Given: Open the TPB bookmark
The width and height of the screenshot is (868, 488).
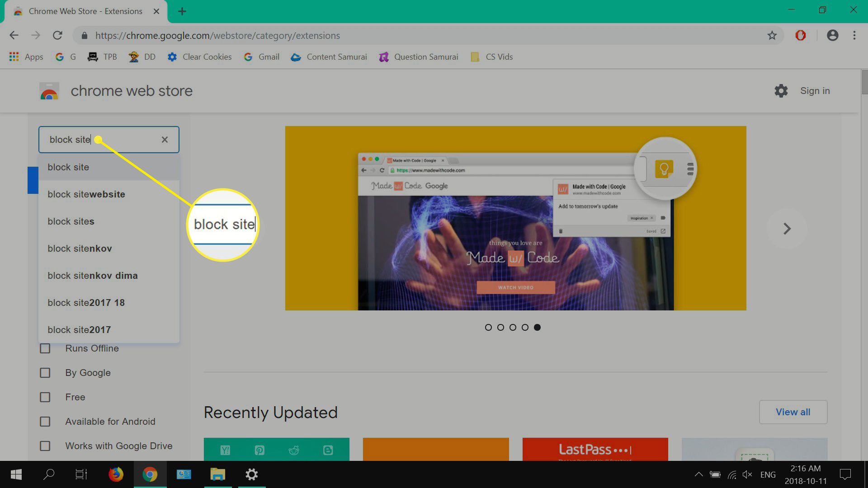Looking at the screenshot, I should click(x=102, y=57).
